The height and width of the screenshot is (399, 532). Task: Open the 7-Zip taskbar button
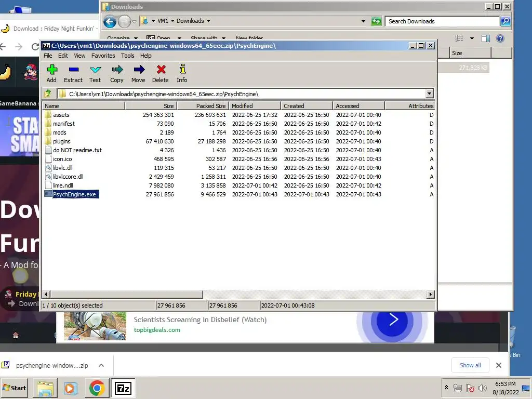[123, 388]
